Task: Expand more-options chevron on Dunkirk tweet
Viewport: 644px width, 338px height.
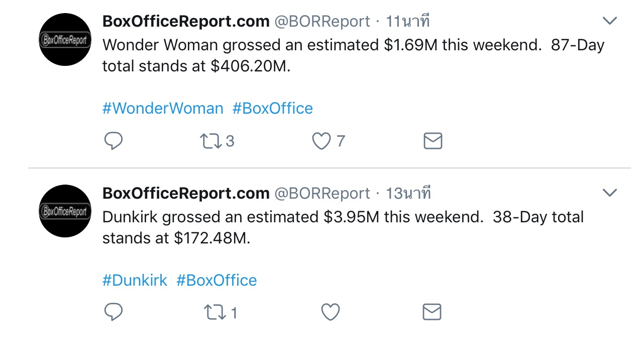Action: pos(609,193)
